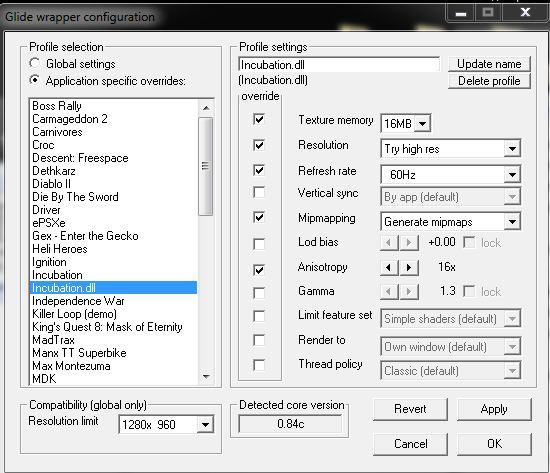Tick the Gamma override checkbox
This screenshot has width=550, height=473.
(259, 292)
